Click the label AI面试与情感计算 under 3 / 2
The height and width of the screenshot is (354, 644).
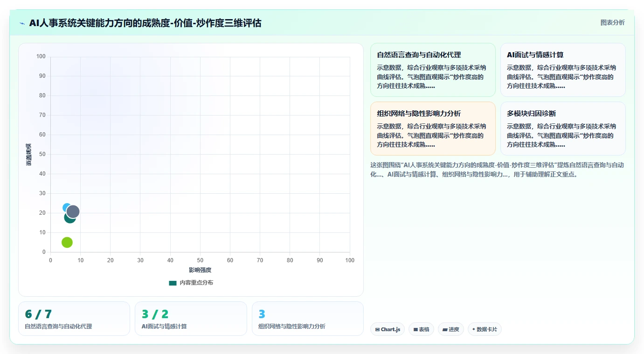click(164, 327)
